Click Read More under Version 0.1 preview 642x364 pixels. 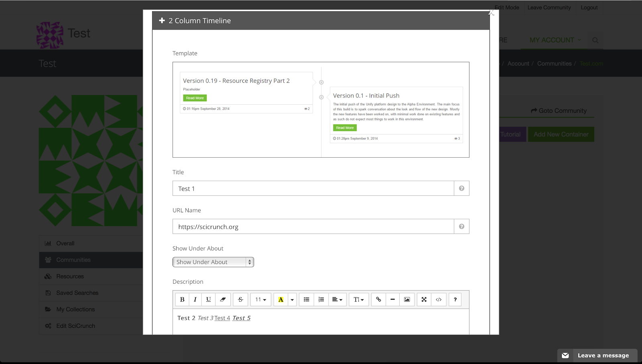click(x=345, y=128)
